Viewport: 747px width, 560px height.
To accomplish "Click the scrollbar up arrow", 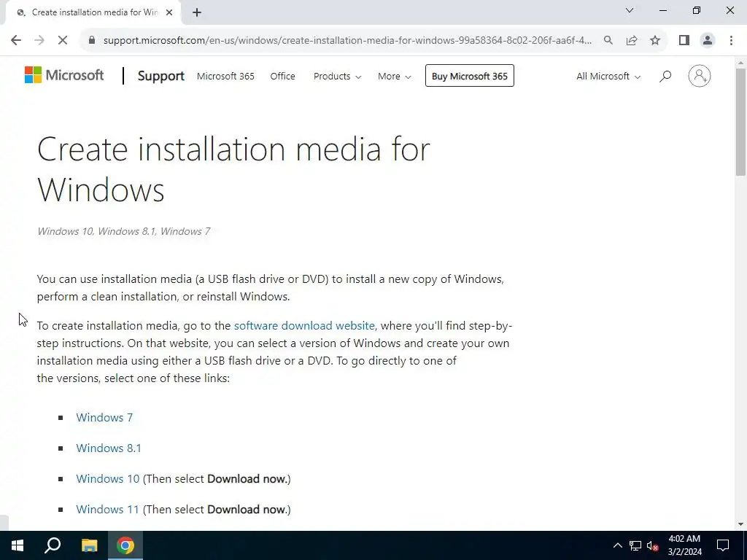I will click(x=740, y=63).
